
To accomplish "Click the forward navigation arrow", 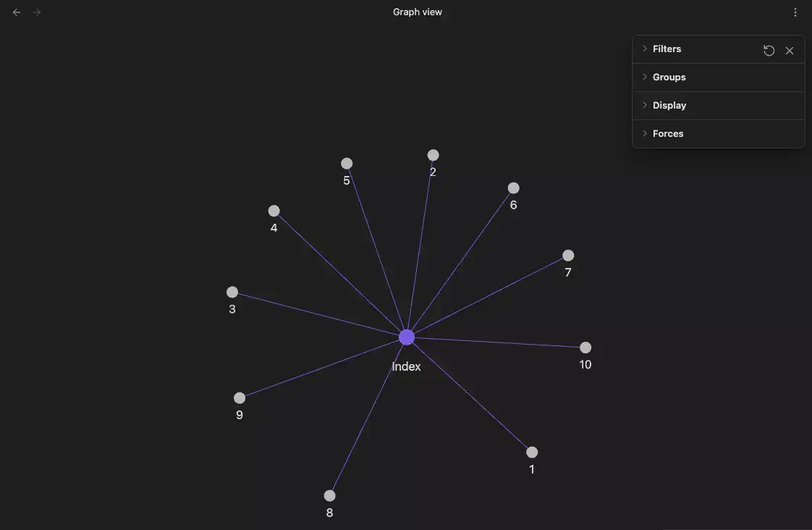I will 36,12.
